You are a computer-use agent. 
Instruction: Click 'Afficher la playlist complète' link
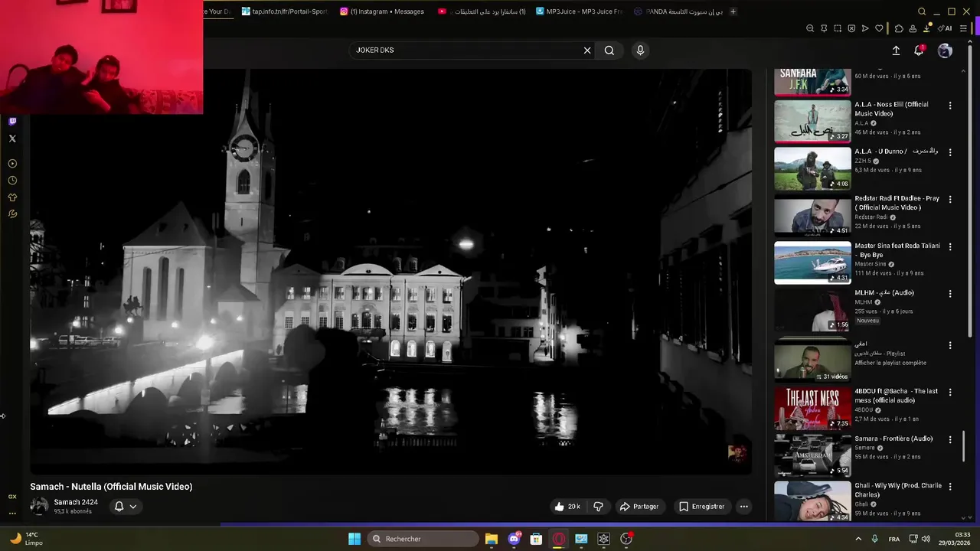tap(890, 363)
